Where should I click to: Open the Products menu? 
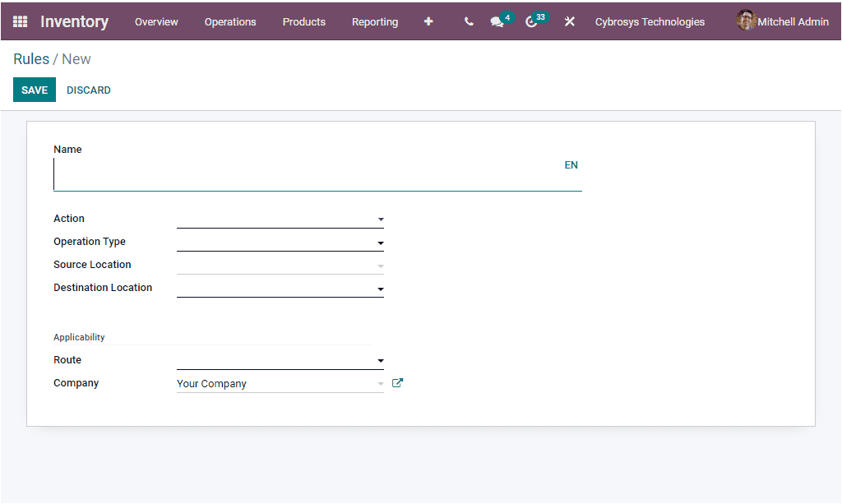pyautogui.click(x=303, y=22)
